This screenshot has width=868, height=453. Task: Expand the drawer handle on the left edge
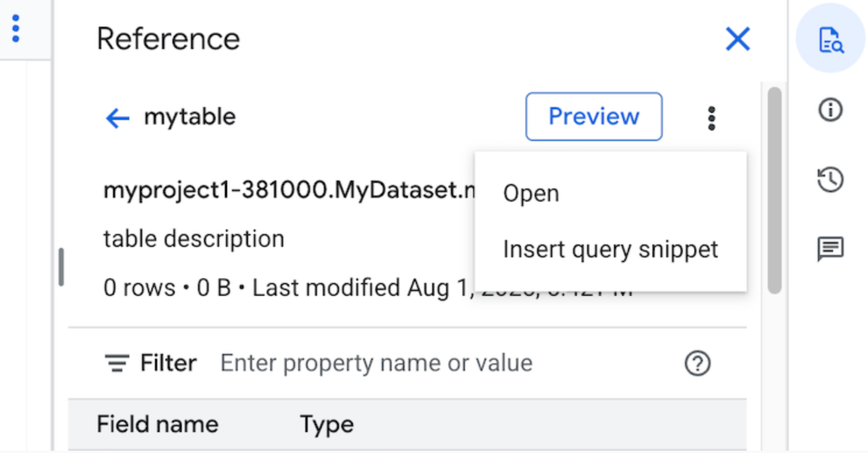62,267
